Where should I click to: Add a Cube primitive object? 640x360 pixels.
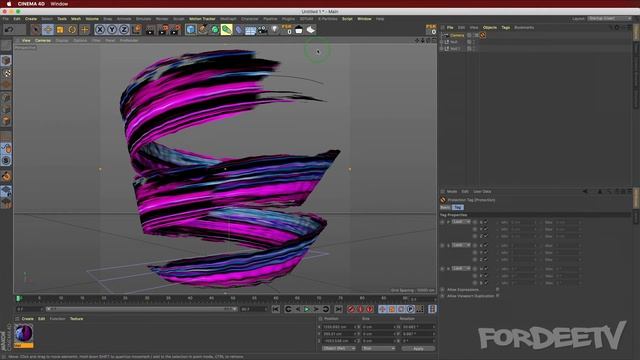click(x=191, y=29)
